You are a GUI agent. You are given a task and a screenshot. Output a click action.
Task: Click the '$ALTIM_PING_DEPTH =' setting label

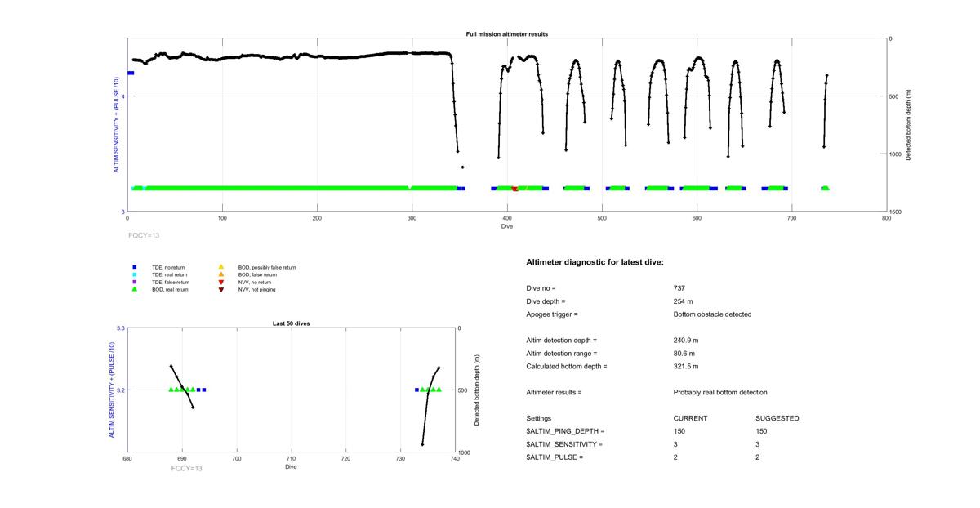pos(566,431)
